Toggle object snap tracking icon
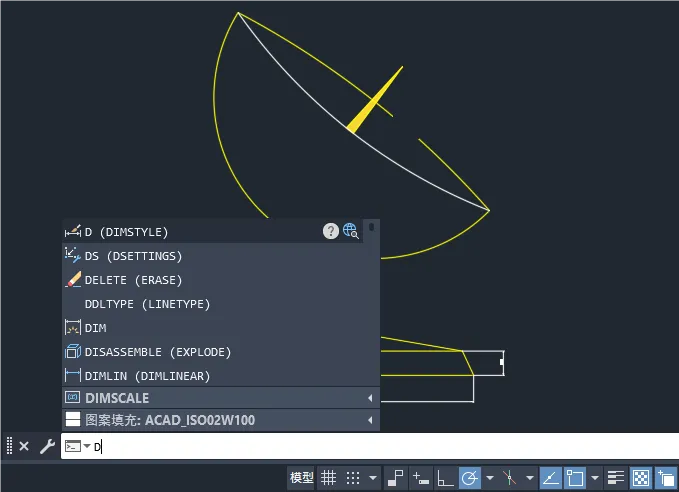This screenshot has height=492, width=679. point(550,478)
